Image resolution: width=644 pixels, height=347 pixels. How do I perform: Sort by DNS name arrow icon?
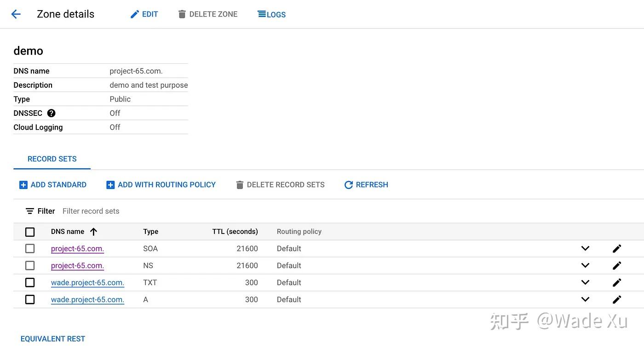[94, 232]
